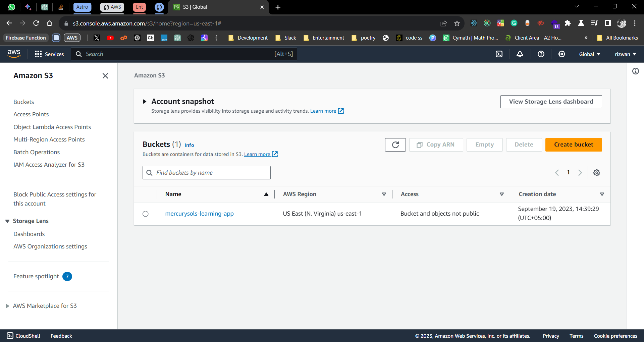Open the Global region dropdown
644x342 pixels.
590,54
